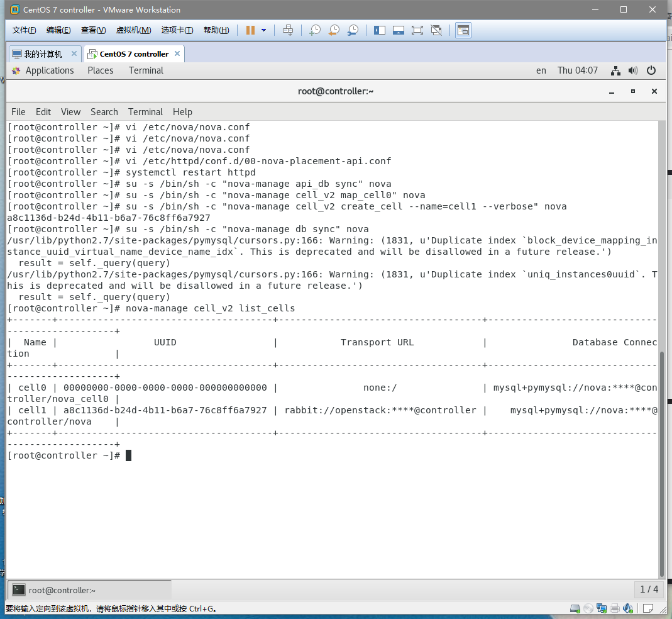The height and width of the screenshot is (619, 672).
Task: Open the Terminal menu in the menu bar
Action: 145,112
